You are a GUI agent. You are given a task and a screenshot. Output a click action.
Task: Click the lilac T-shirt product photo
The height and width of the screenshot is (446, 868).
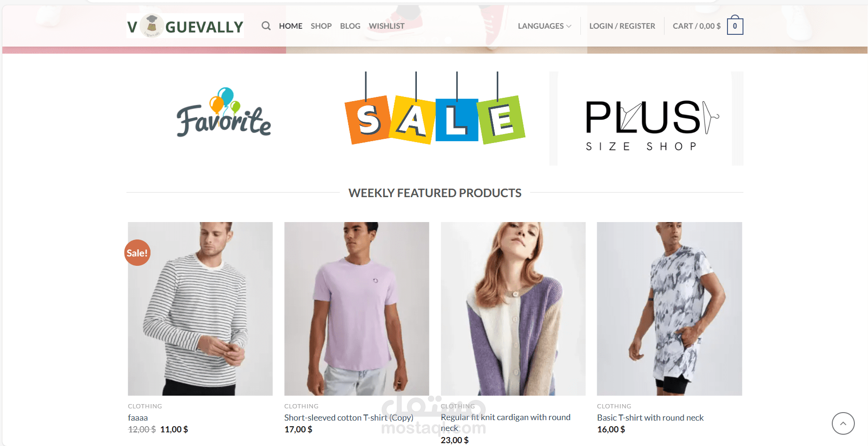coord(357,309)
